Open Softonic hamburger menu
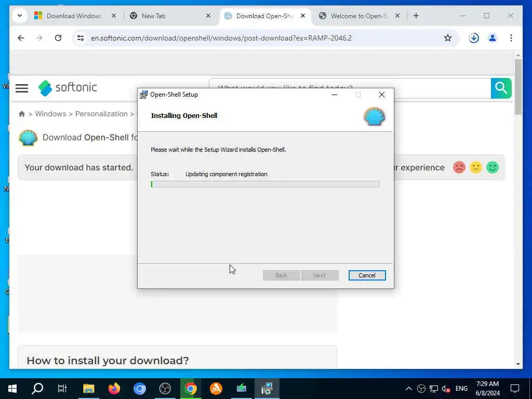Image resolution: width=532 pixels, height=399 pixels. pyautogui.click(x=22, y=88)
